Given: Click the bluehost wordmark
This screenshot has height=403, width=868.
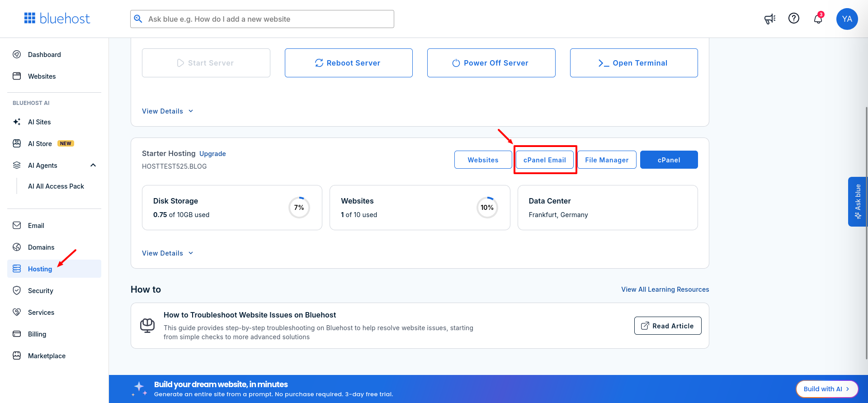Looking at the screenshot, I should tap(65, 19).
